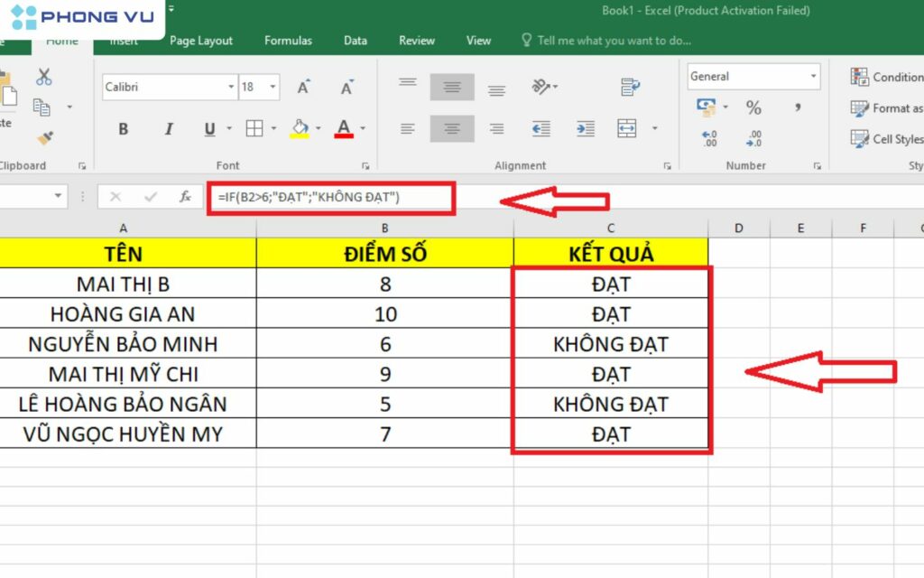Select the Format Painter brush
924x578 pixels.
(43, 137)
